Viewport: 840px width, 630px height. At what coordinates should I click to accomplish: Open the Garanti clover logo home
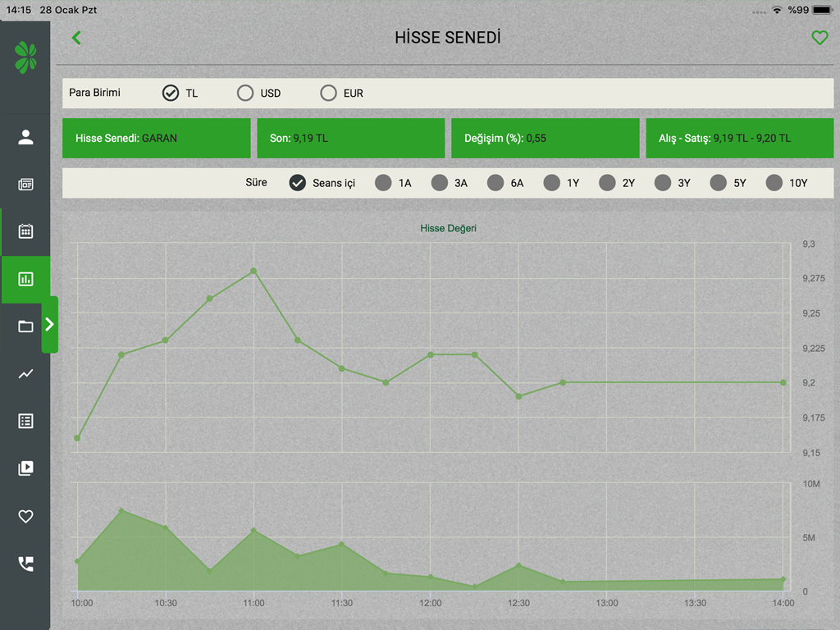tap(25, 57)
